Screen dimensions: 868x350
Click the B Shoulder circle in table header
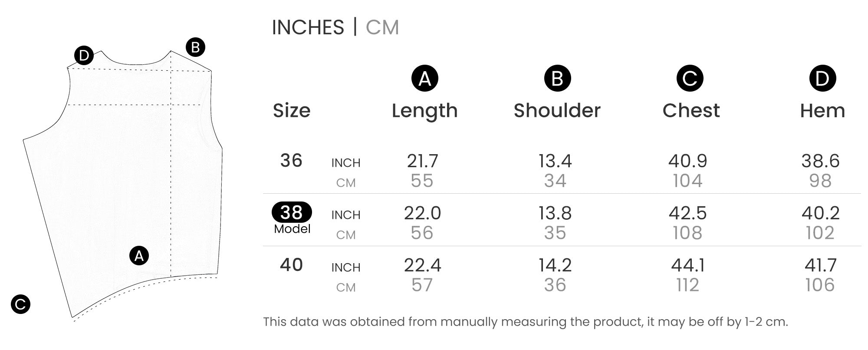click(557, 78)
